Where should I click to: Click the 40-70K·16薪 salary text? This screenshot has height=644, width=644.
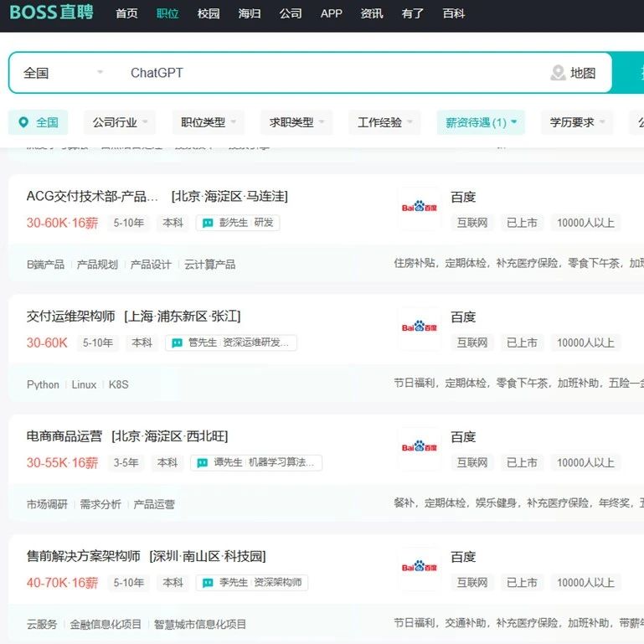[63, 583]
